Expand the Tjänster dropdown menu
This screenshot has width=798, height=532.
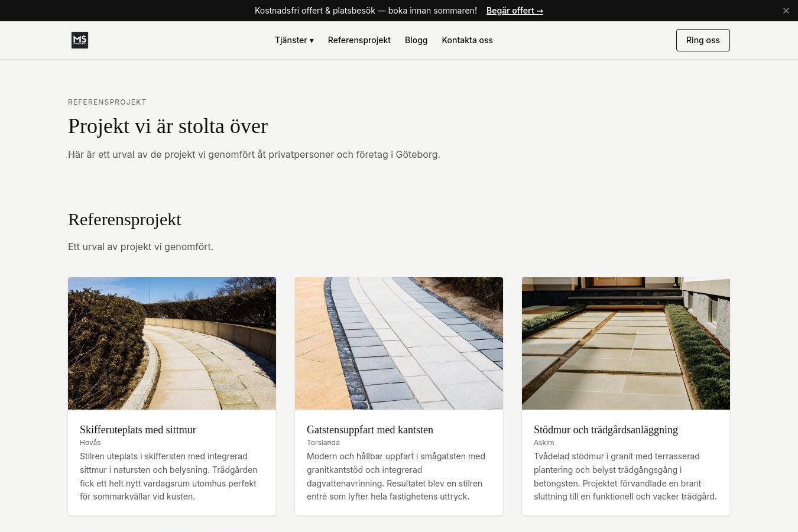(294, 40)
